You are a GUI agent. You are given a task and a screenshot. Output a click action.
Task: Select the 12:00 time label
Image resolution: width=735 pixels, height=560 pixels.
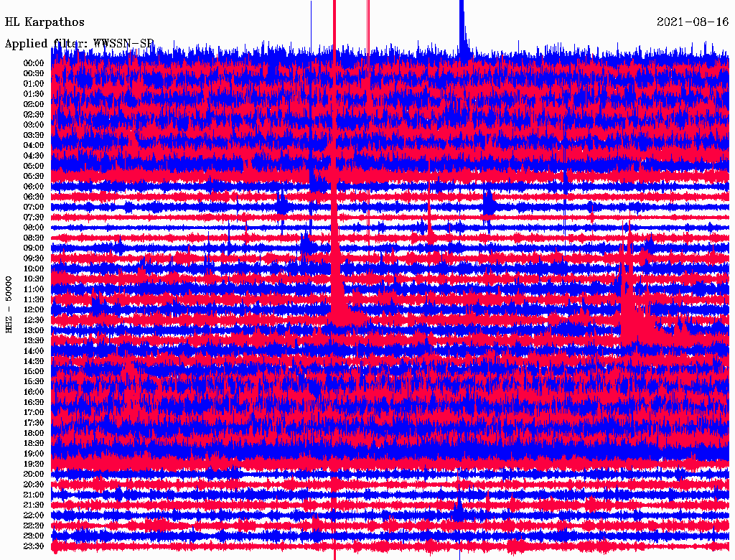(x=34, y=310)
